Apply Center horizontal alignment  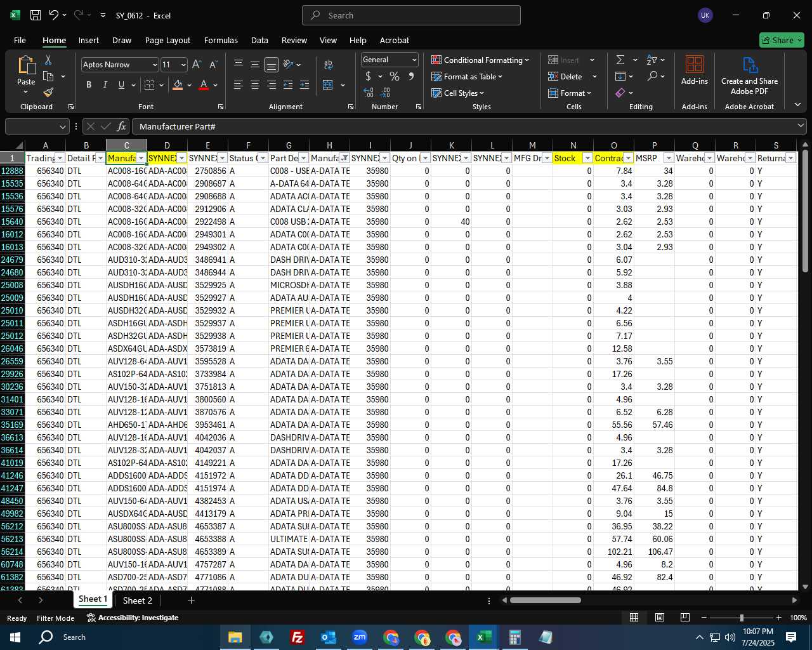pyautogui.click(x=255, y=84)
